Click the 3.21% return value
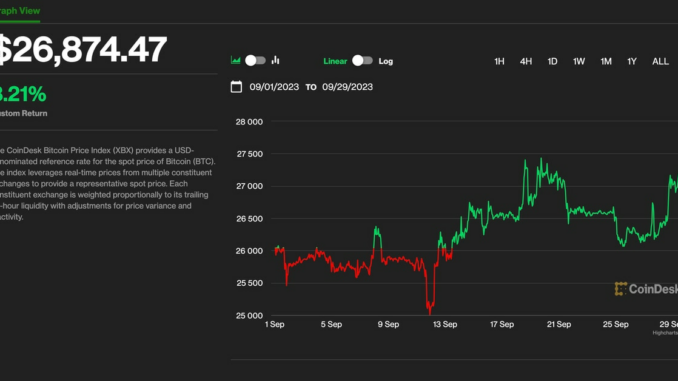Viewport: 678px width, 381px height. point(23,94)
